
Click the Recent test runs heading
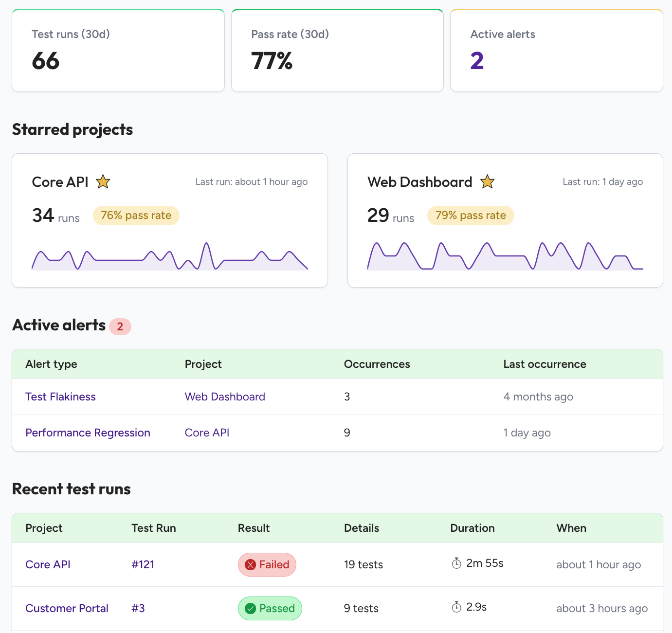click(72, 489)
